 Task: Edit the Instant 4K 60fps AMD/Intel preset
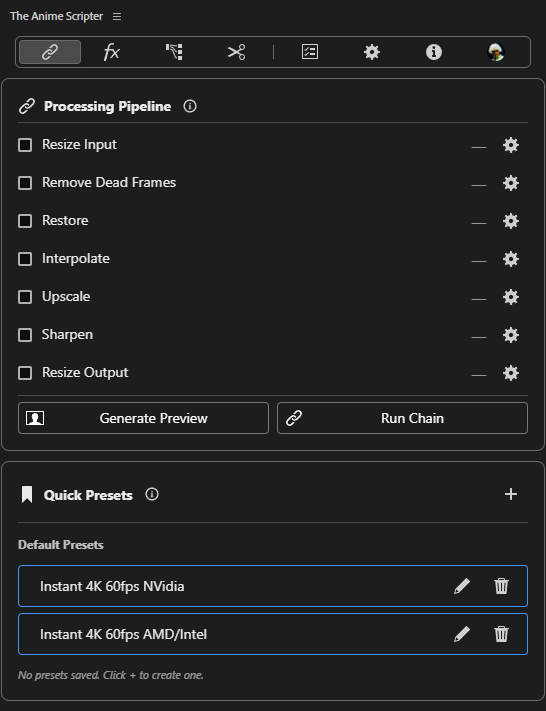(x=462, y=634)
